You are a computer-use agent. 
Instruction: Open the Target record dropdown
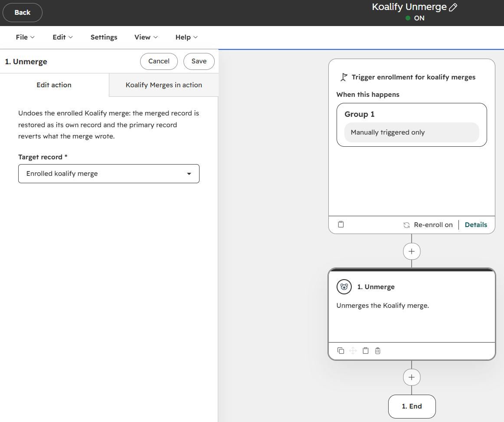(x=108, y=174)
